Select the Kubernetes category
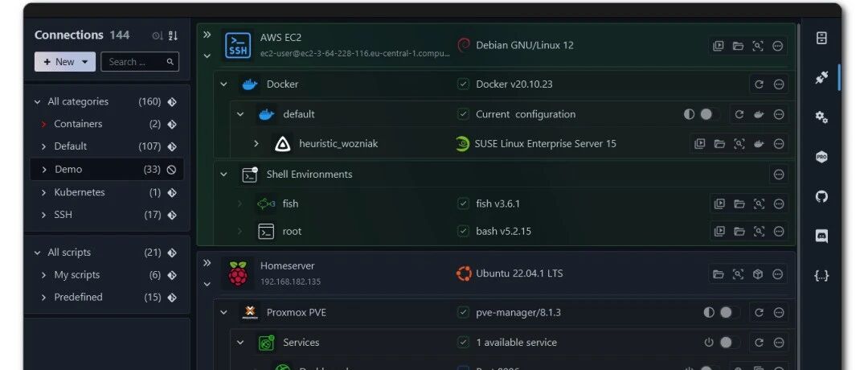Screen dimensions: 868x370 (x=107, y=193)
